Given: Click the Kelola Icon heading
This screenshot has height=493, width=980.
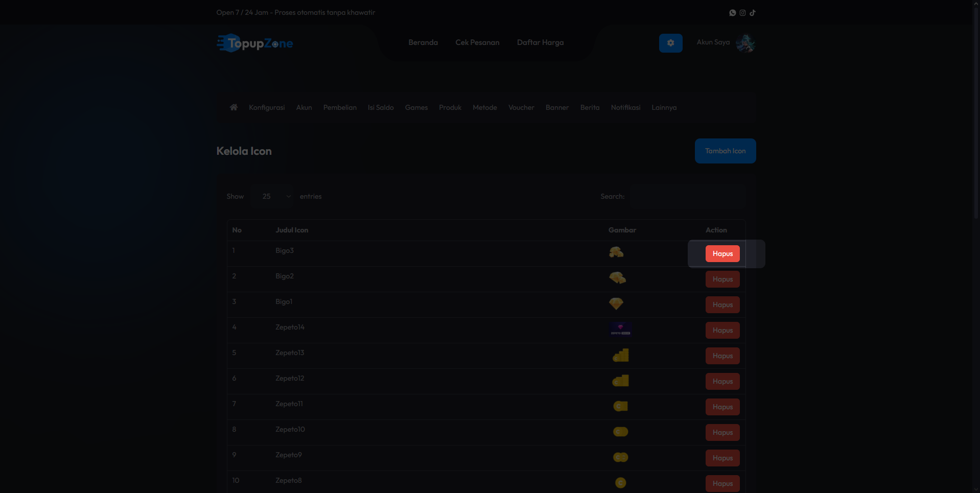Looking at the screenshot, I should coord(244,151).
